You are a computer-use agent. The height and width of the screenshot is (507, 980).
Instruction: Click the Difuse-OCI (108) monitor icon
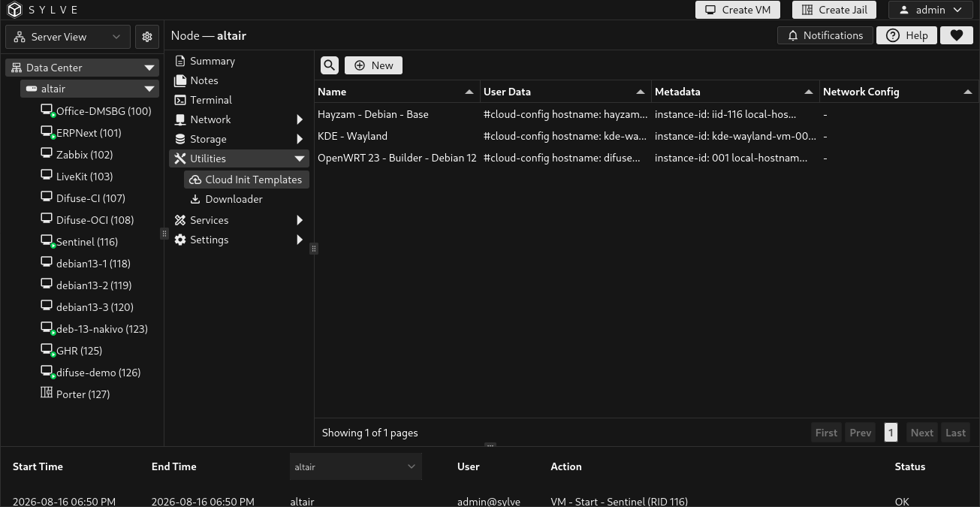pyautogui.click(x=47, y=219)
